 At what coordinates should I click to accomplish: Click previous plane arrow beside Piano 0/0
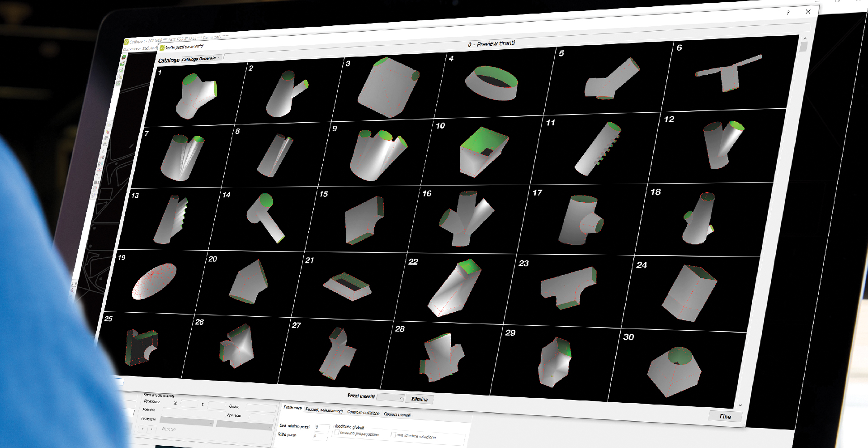tap(143, 428)
